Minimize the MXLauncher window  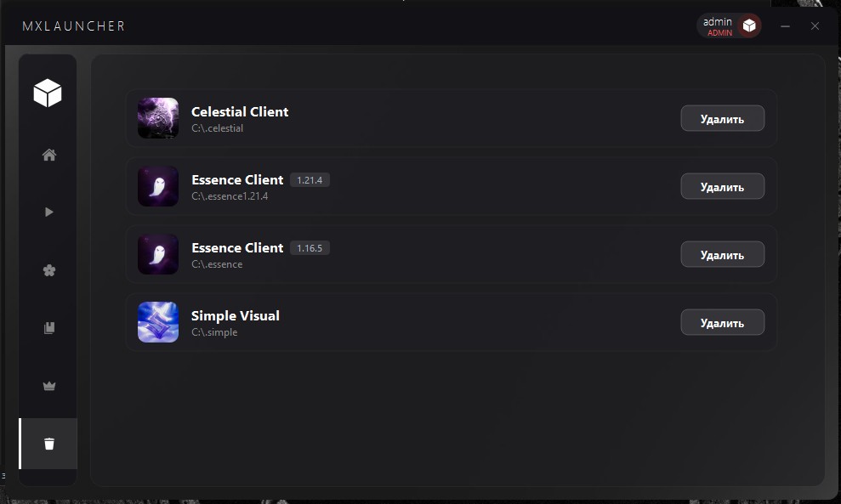click(x=786, y=26)
